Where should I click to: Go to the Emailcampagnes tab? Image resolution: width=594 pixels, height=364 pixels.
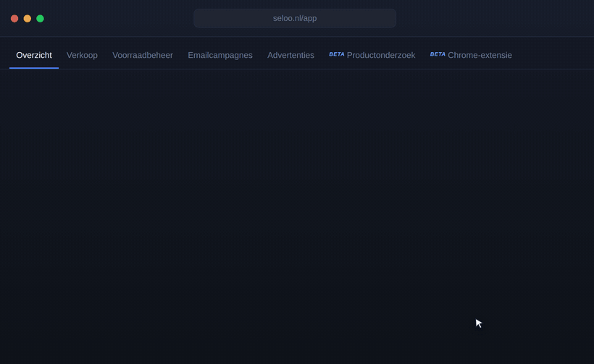coord(220,55)
